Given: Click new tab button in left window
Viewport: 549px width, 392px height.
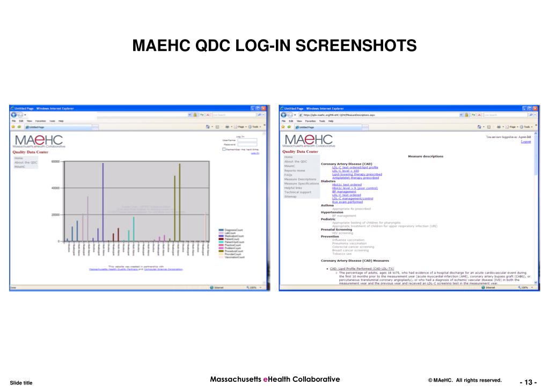Looking at the screenshot, I should point(95,128).
